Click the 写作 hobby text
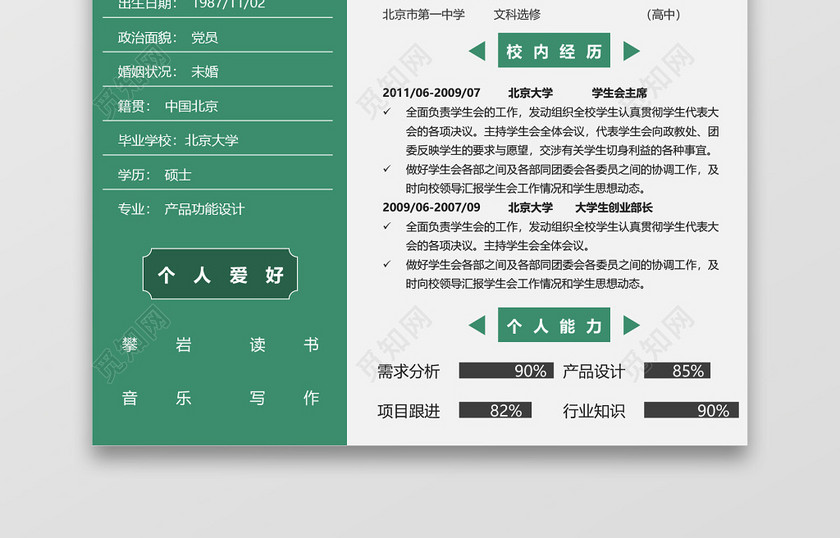840x538 pixels. [x=284, y=398]
